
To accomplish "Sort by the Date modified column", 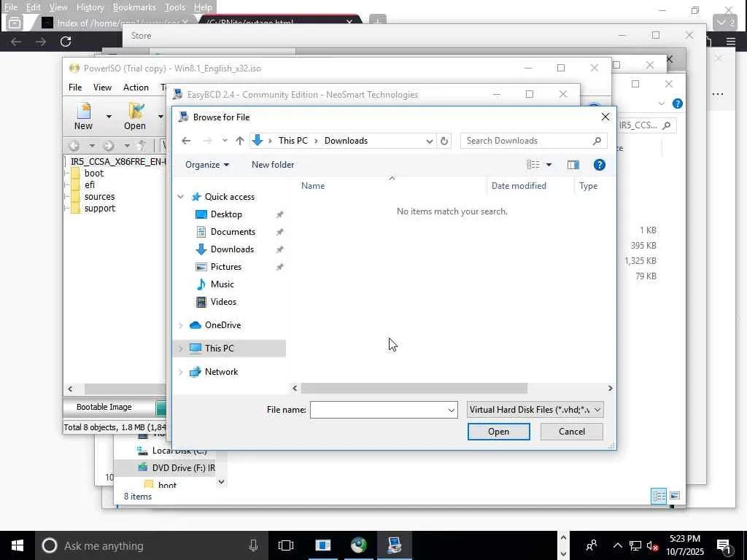I will click(519, 186).
